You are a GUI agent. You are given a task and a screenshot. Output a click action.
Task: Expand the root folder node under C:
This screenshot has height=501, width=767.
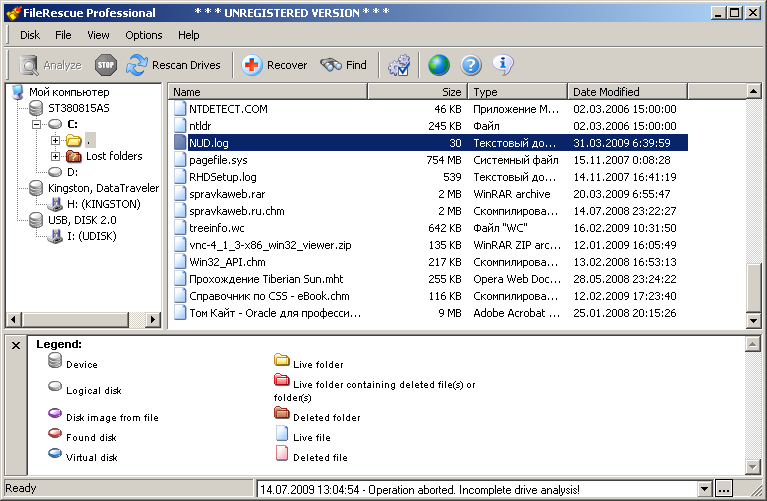click(x=55, y=140)
